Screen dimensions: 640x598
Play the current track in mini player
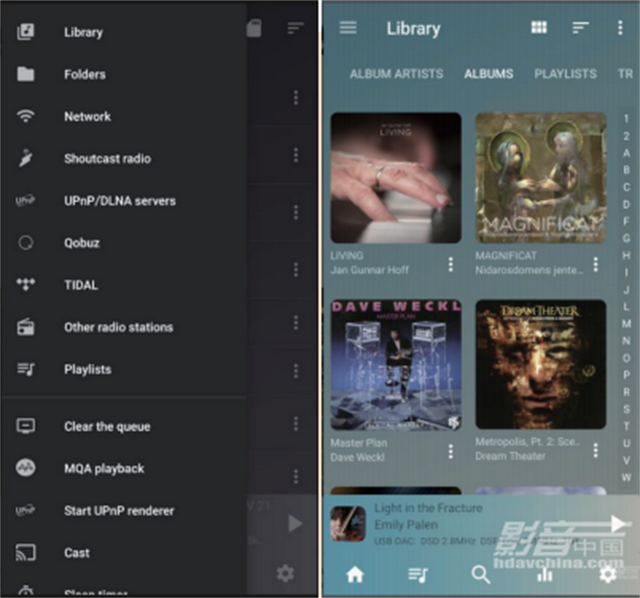point(618,523)
